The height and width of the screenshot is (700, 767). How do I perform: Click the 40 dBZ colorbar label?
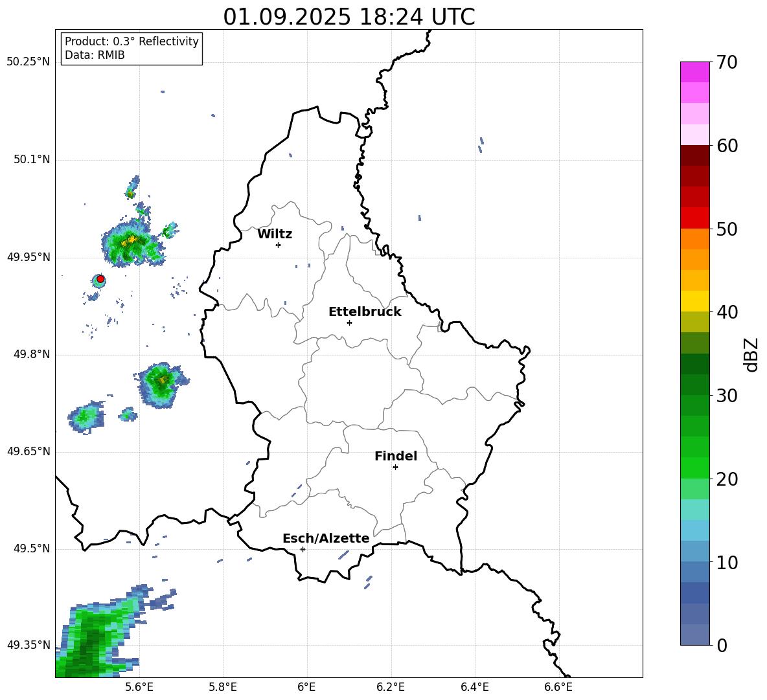click(726, 312)
